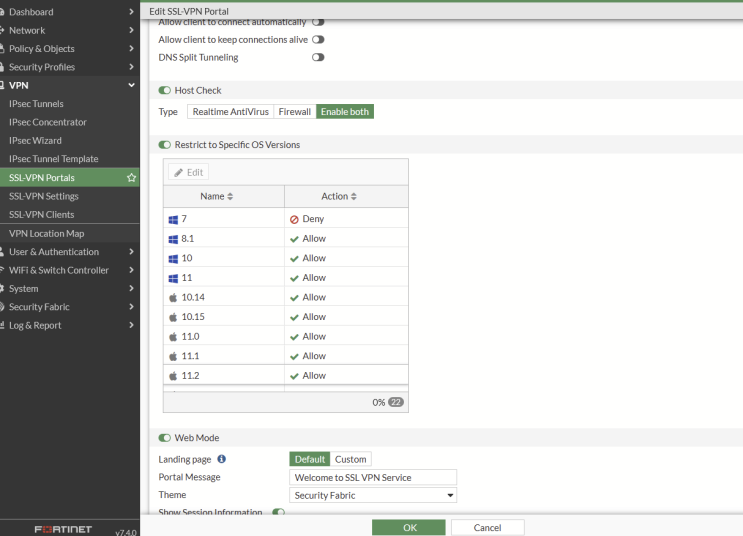Screen dimensions: 743x536
Task: Expand the Security Profiles menu
Action: click(x=131, y=67)
